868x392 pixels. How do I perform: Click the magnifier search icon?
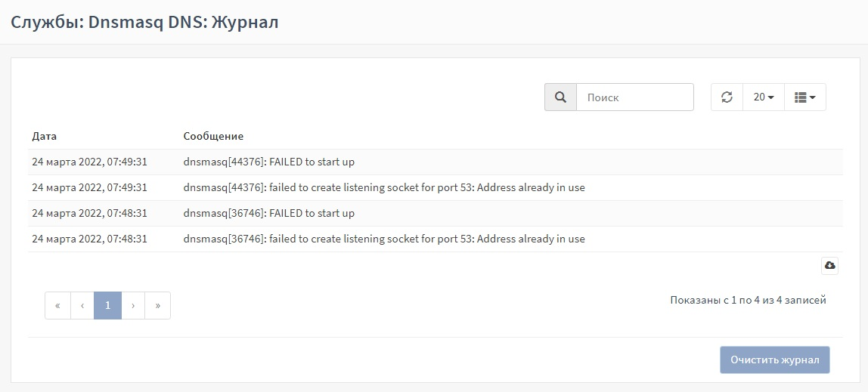point(560,97)
